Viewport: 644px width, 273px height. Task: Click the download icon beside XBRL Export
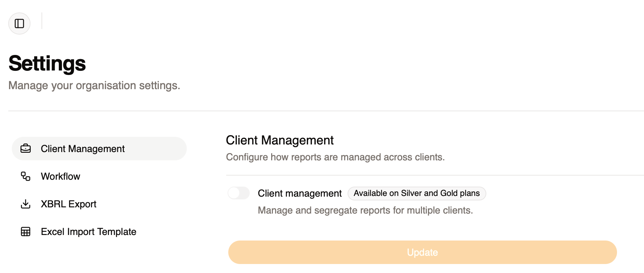pyautogui.click(x=26, y=204)
